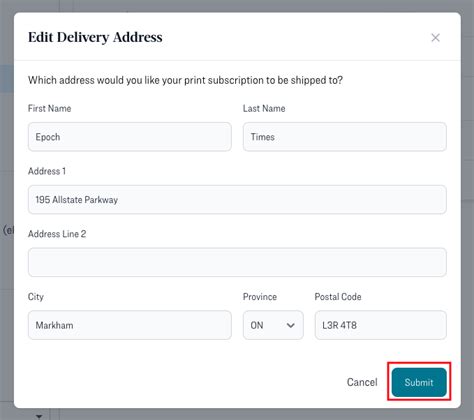Viewport: 474px width, 420px height.
Task: Select the City field containing Markham
Action: click(130, 325)
